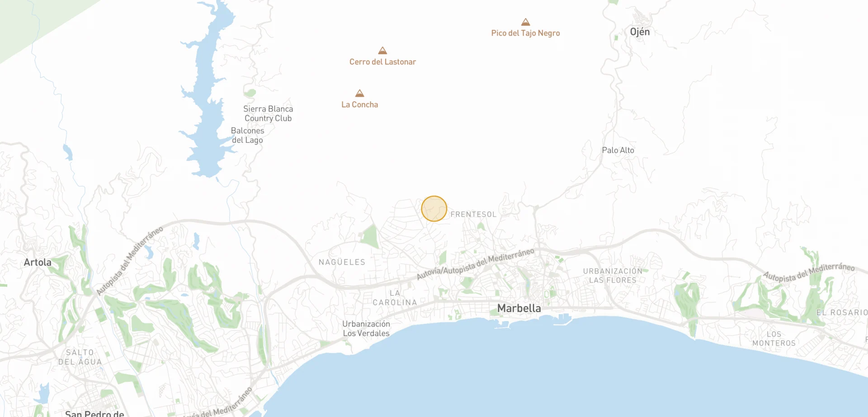
Task: Click the FRENTESOL neighborhood label
Action: (x=473, y=214)
